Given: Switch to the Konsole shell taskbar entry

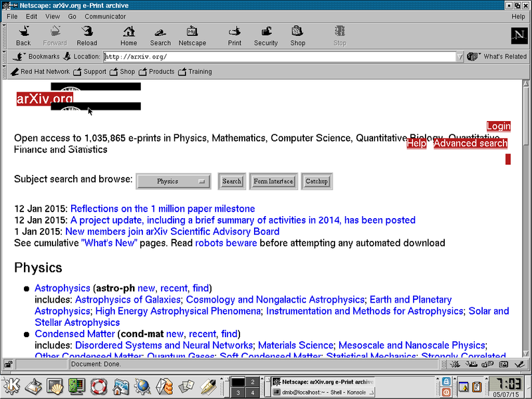Looking at the screenshot, I should click(323, 392).
